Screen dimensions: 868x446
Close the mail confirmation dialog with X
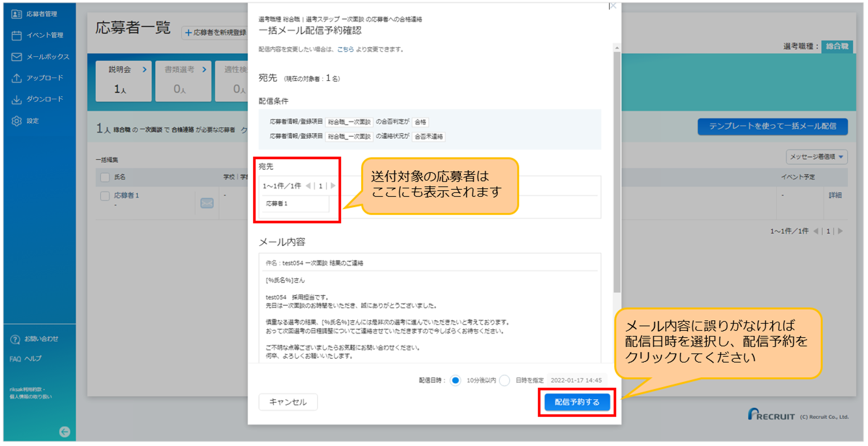(613, 6)
